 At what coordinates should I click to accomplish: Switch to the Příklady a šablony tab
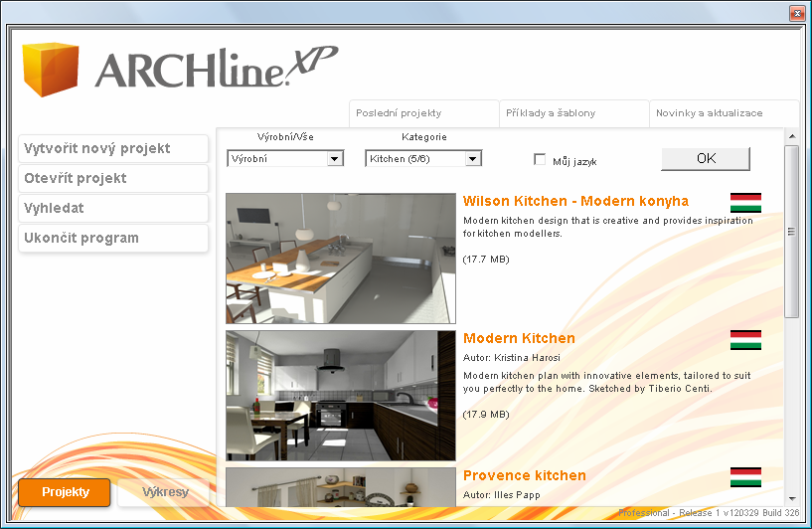pos(573,113)
